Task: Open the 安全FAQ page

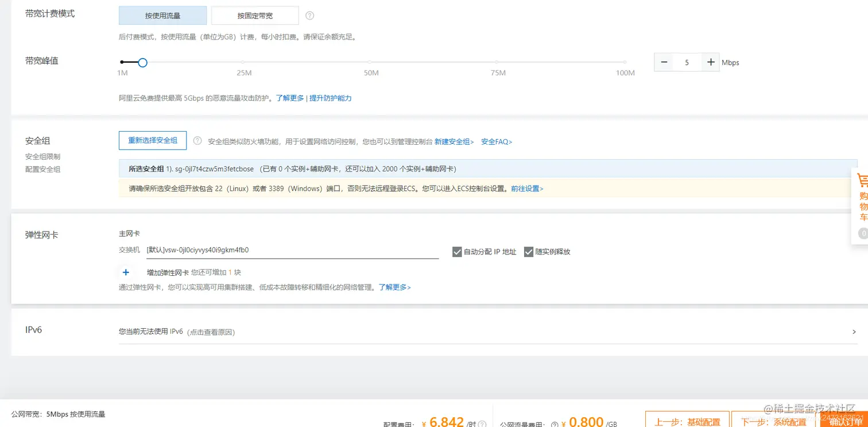Action: 495,141
